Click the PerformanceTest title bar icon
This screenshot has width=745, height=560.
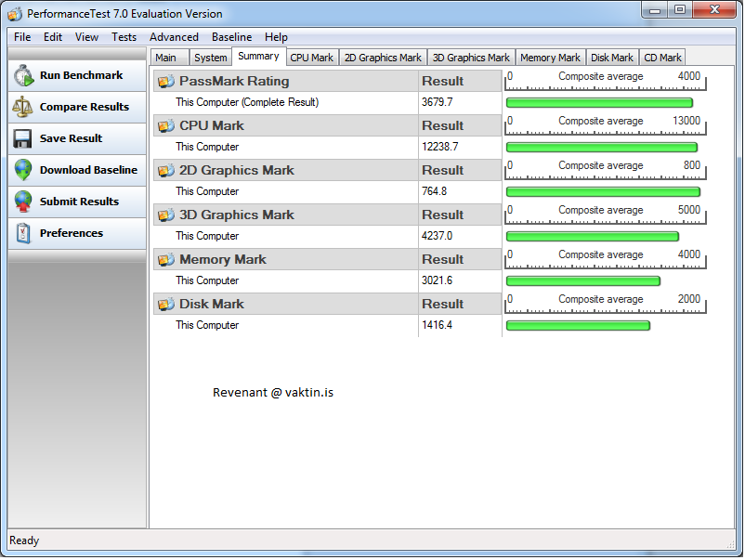13,13
